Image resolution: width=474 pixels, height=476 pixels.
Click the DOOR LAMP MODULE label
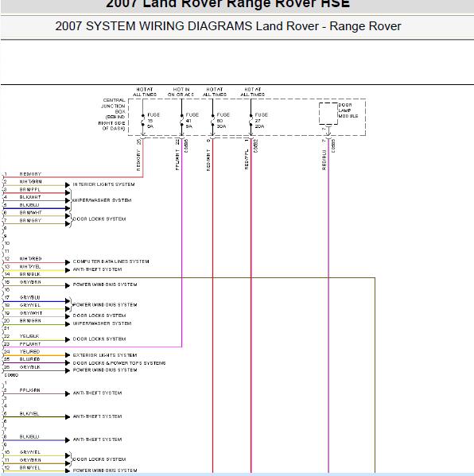coord(348,110)
